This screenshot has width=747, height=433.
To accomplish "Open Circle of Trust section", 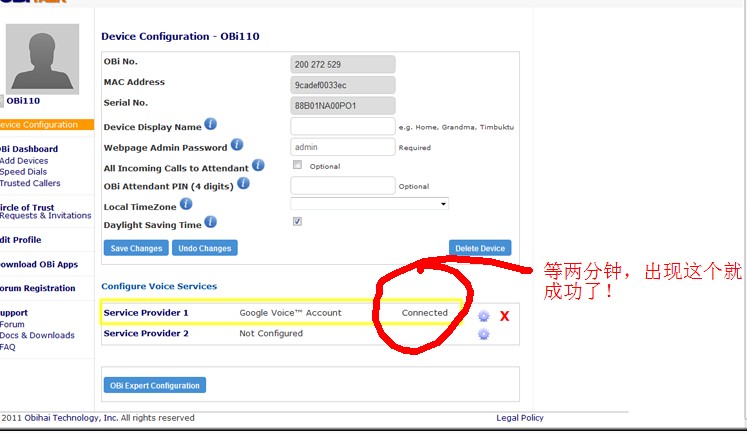I will (x=27, y=208).
